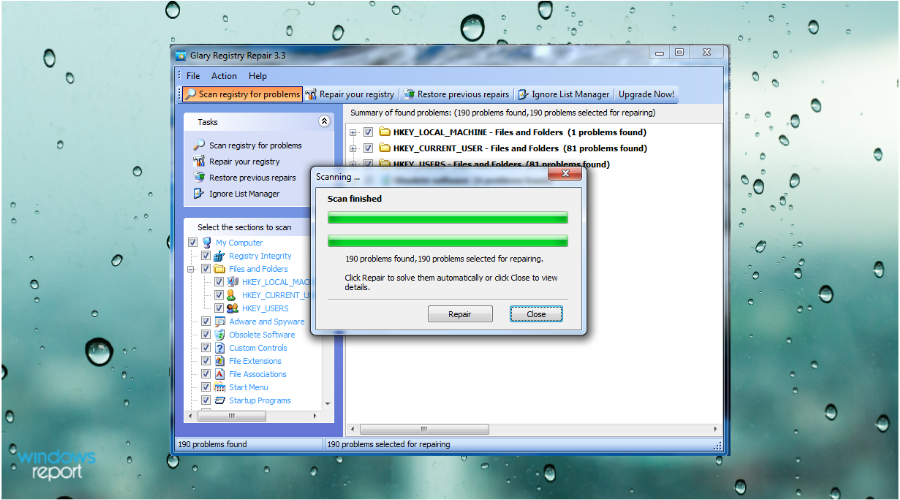Click the HKEY_CURRENT_USER person icon in the sections tree
This screenshot has width=900, height=500.
[231, 295]
